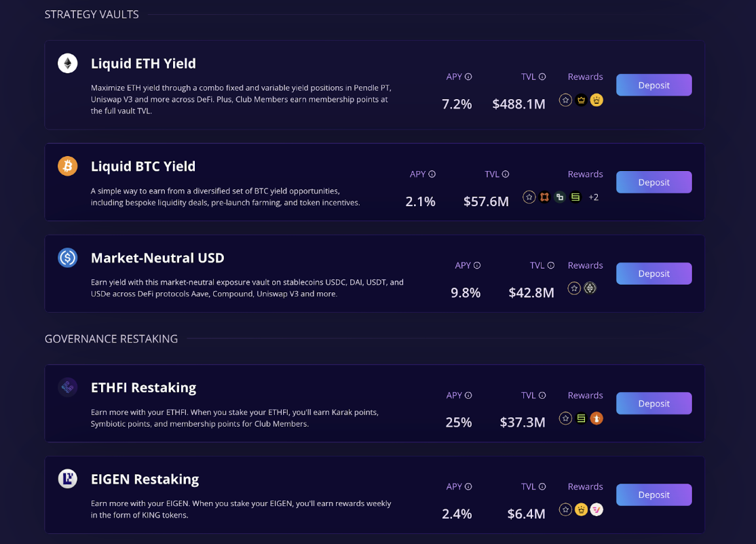Click the star reward badge on Market-Neutral USD
756x544 pixels.
click(573, 288)
